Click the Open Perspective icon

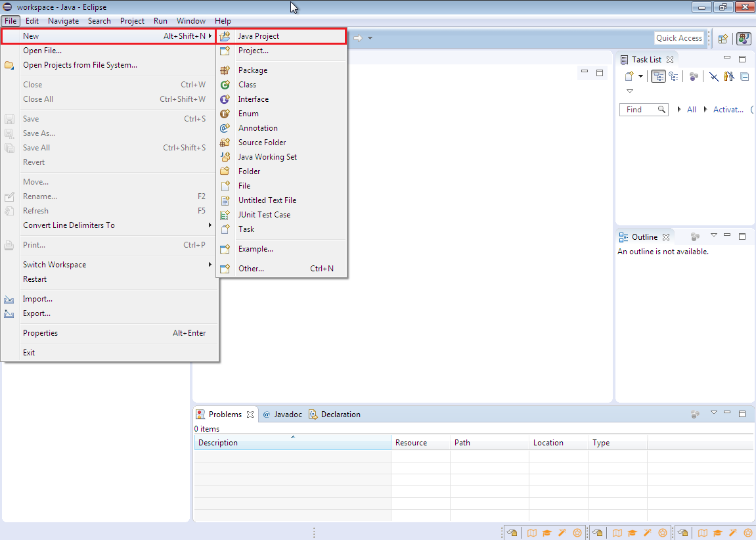click(x=723, y=39)
